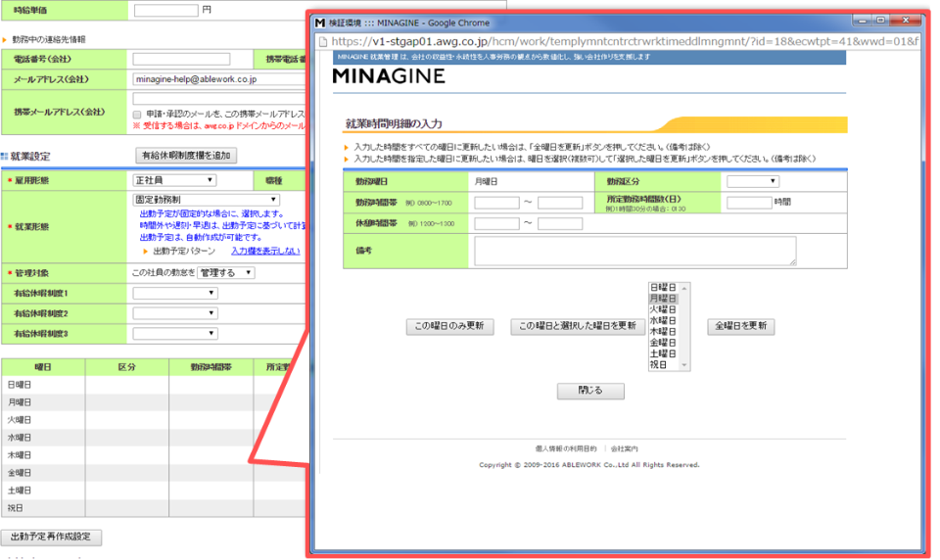Viewport: 940px width, 560px height.
Task: Click the 勤務時間帯 end time field
Action: click(560, 203)
